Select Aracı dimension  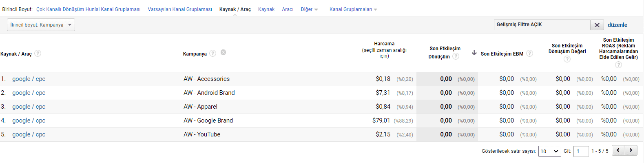(288, 9)
